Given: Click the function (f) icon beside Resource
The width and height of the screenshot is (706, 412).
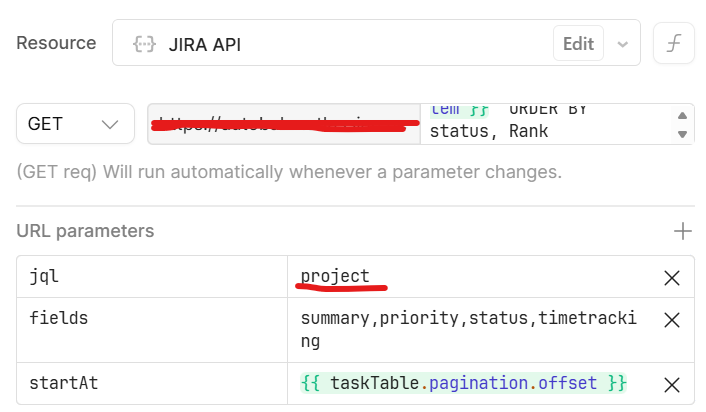Looking at the screenshot, I should point(674,44).
